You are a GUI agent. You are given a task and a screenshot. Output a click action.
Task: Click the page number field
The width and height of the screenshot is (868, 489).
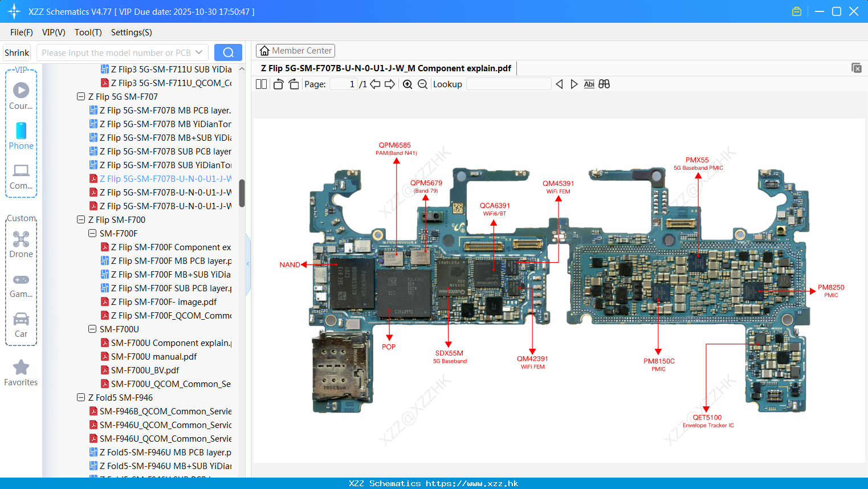pyautogui.click(x=344, y=84)
